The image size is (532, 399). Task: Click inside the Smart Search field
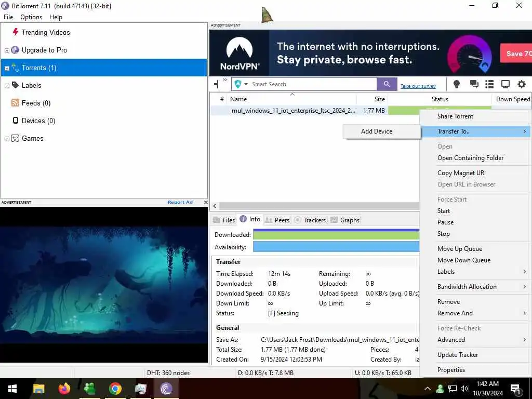click(x=312, y=84)
